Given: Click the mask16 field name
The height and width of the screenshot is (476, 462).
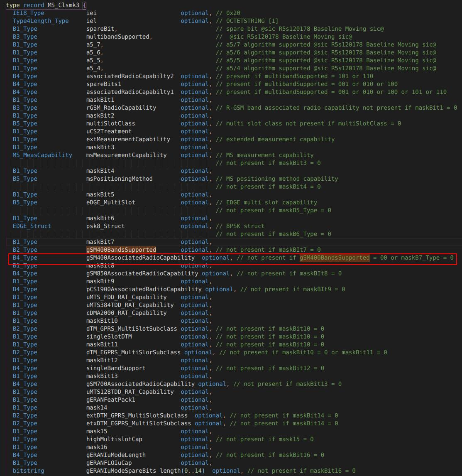Looking at the screenshot, I should (x=96, y=447).
